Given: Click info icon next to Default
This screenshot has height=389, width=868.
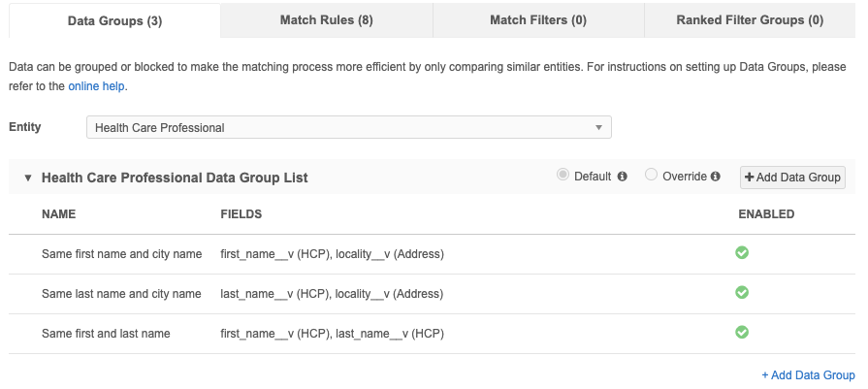Looking at the screenshot, I should [623, 177].
